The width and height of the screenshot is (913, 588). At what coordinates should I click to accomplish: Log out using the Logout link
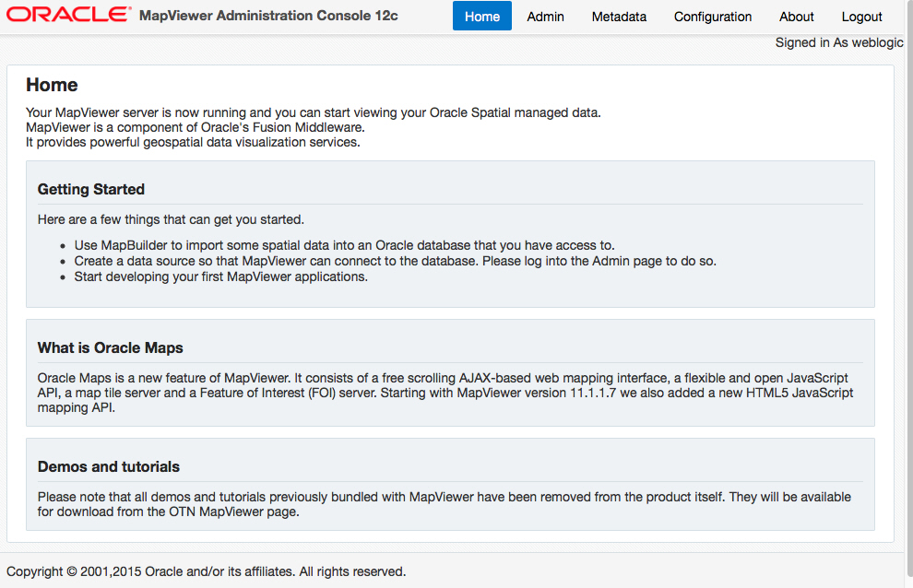861,17
